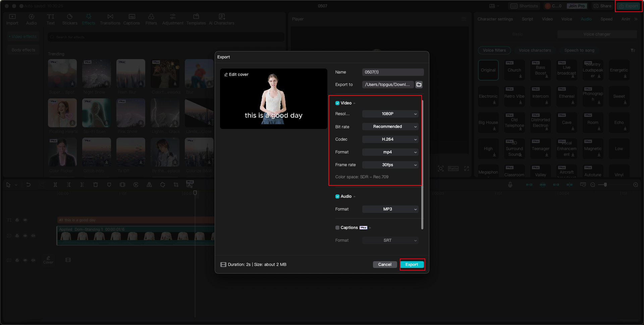This screenshot has width=644, height=325.
Task: Open the Filters tab in the main toolbar
Action: (151, 19)
